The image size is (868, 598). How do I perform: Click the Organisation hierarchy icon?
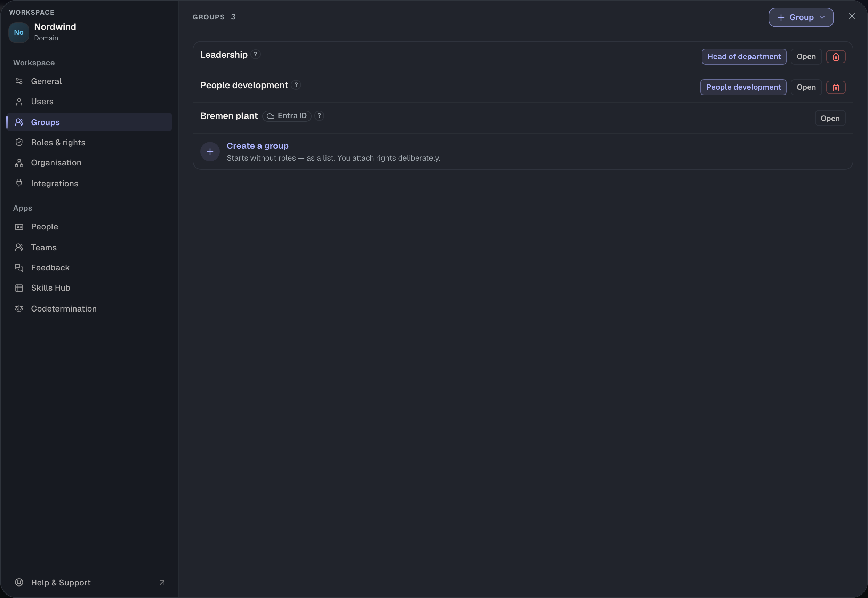click(19, 163)
